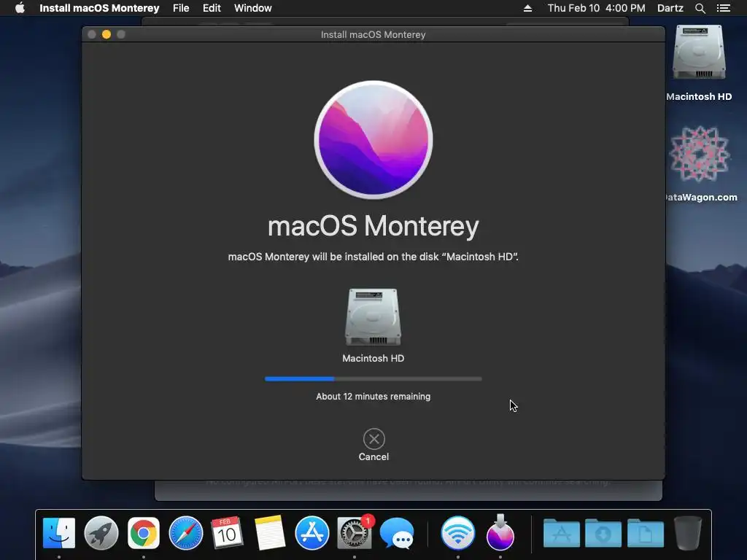The image size is (747, 560).
Task: Click Install macOS Monterey Dock icon
Action: click(x=500, y=532)
